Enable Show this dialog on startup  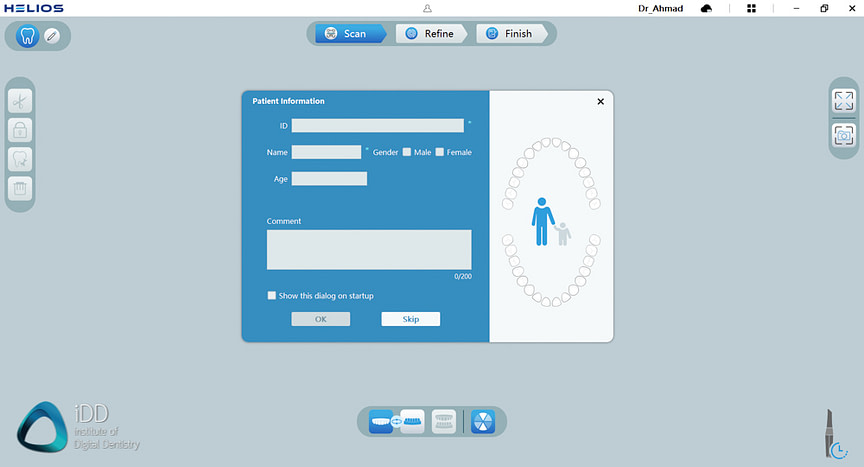tap(272, 296)
